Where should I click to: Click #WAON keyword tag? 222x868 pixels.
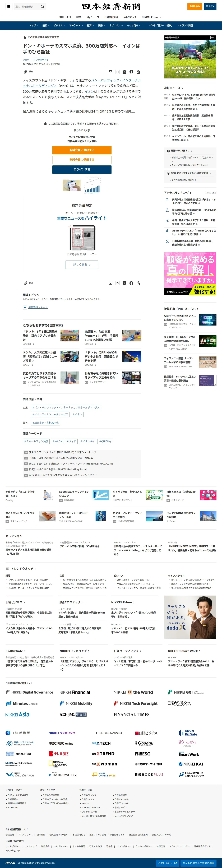(58, 441)
